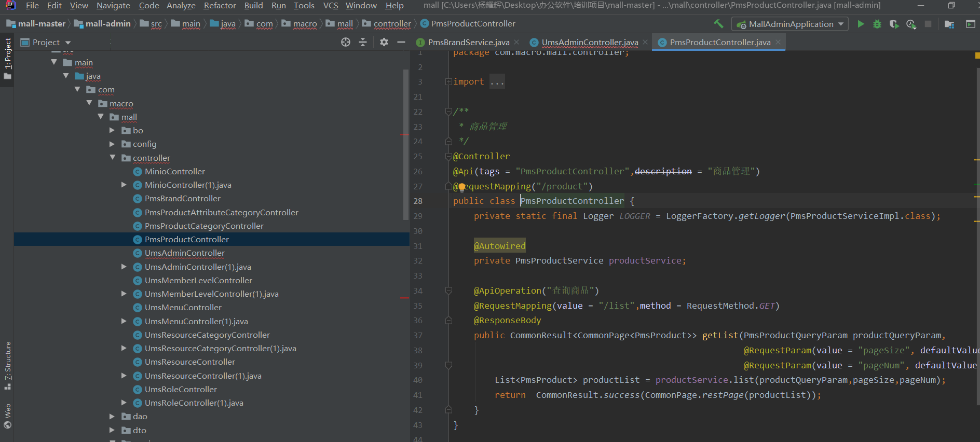
Task: Collapse all in the Project panel
Action: [x=363, y=42]
